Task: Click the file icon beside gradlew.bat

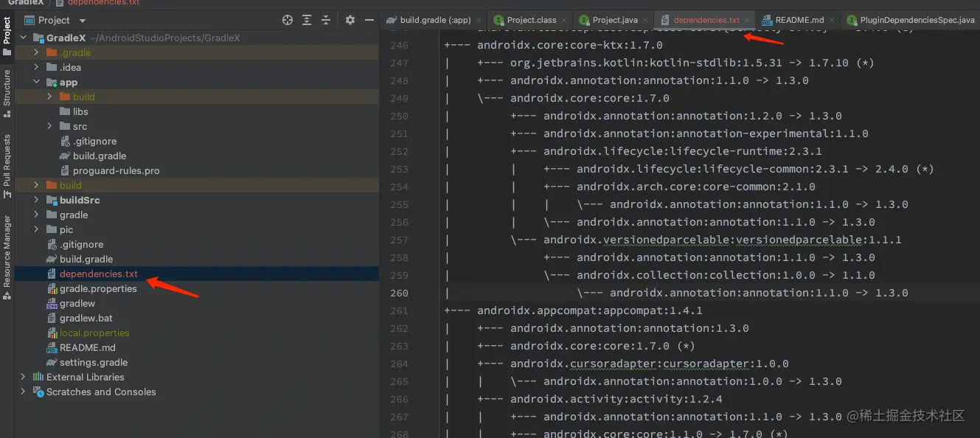Action: 51,318
